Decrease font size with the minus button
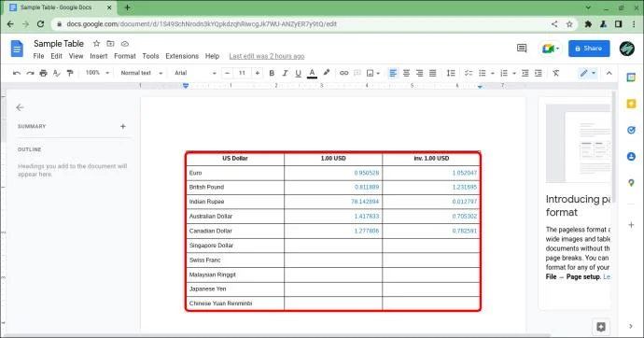 pos(227,73)
